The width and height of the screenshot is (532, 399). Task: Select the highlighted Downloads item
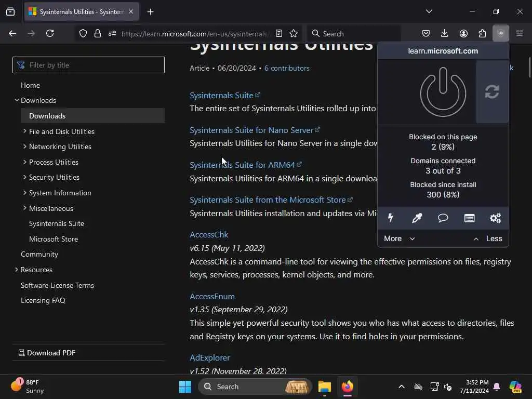pyautogui.click(x=92, y=116)
